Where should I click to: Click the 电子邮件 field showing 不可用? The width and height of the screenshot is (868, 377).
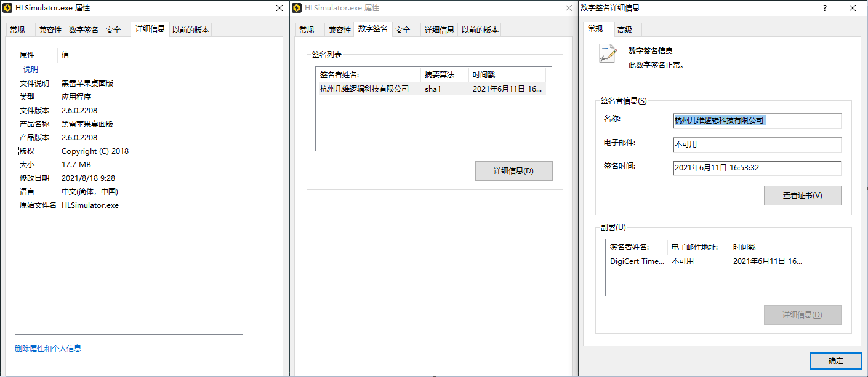pos(757,145)
